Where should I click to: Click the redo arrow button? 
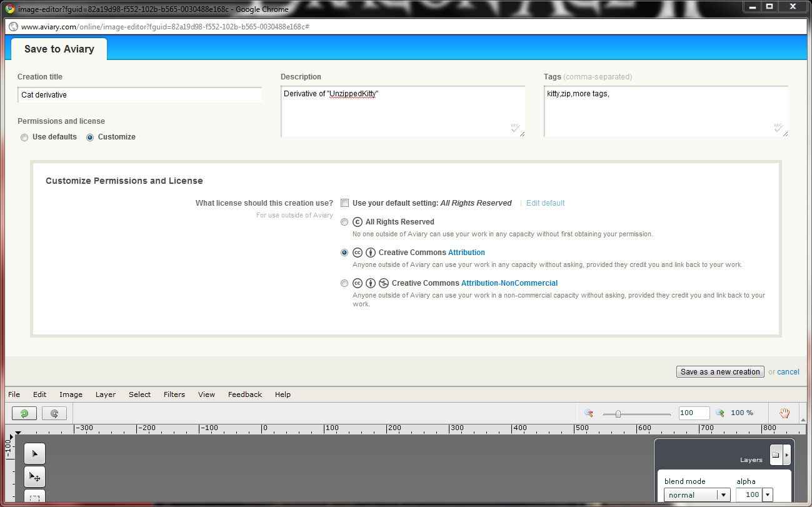(54, 413)
